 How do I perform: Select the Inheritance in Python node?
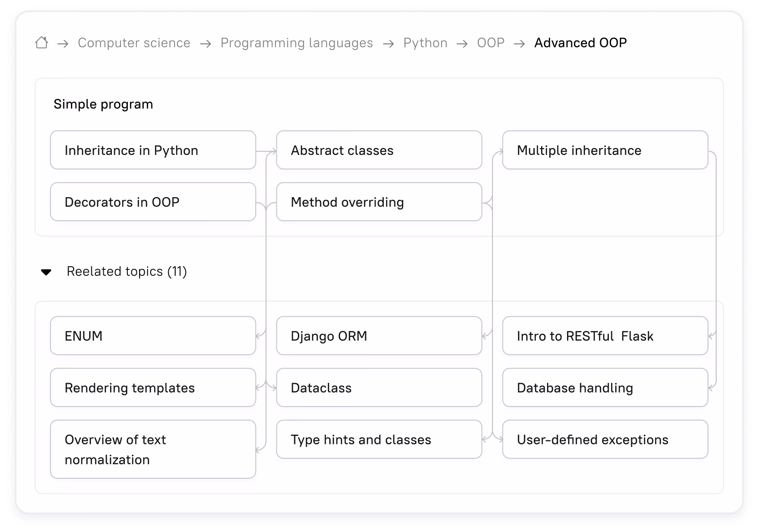(x=153, y=150)
